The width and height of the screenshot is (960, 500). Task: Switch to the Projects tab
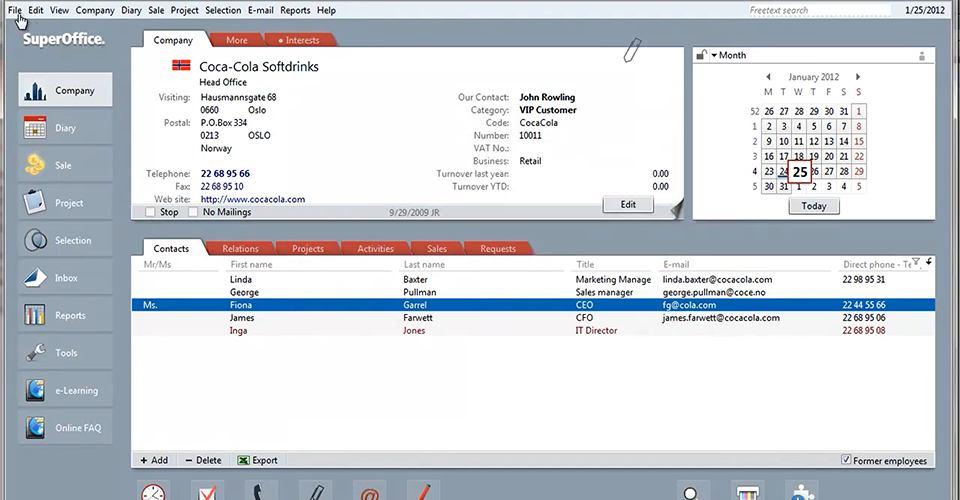(307, 248)
